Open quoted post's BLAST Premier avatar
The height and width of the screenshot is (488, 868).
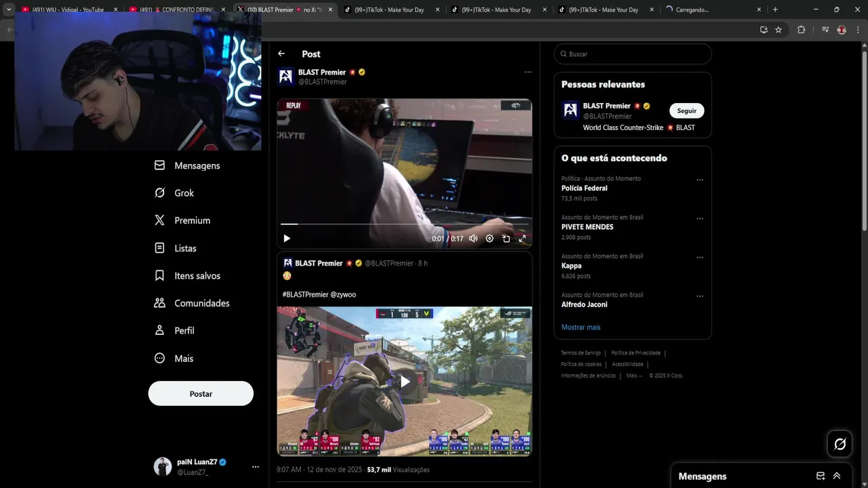point(288,263)
